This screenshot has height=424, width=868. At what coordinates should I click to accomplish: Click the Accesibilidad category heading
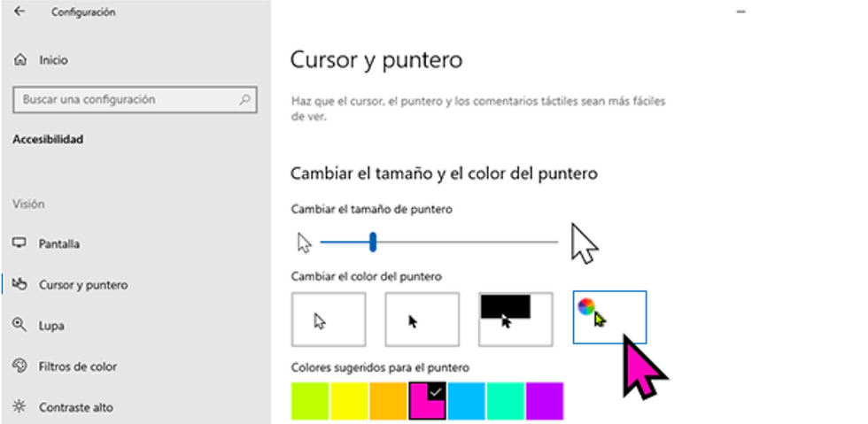(48, 140)
